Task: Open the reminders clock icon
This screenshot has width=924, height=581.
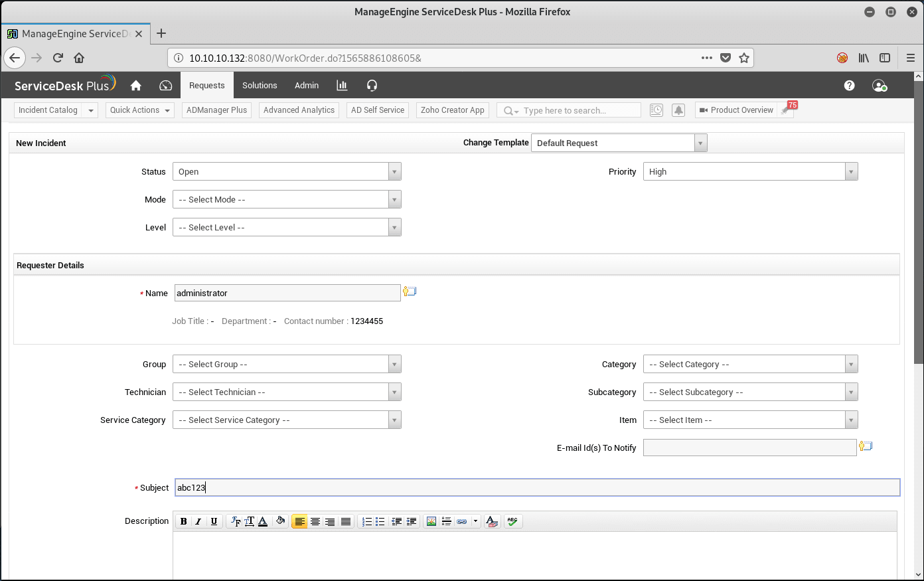Action: click(x=656, y=110)
